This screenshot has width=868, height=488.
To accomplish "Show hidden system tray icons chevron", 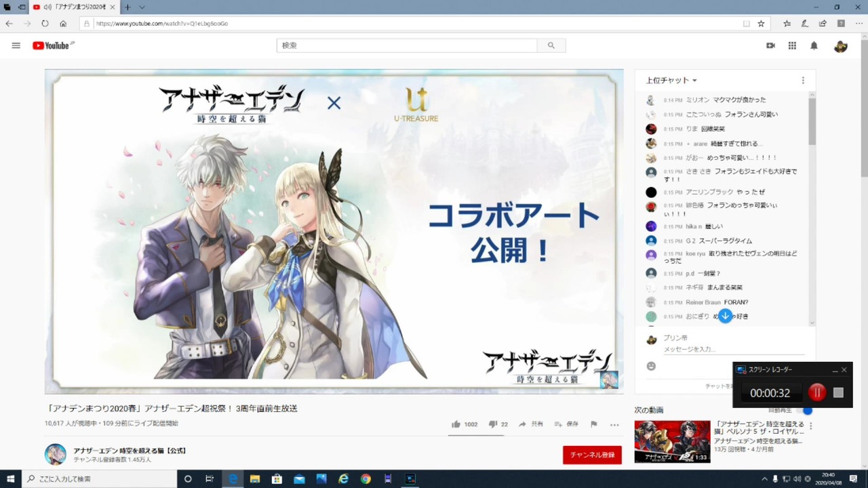I will point(764,479).
